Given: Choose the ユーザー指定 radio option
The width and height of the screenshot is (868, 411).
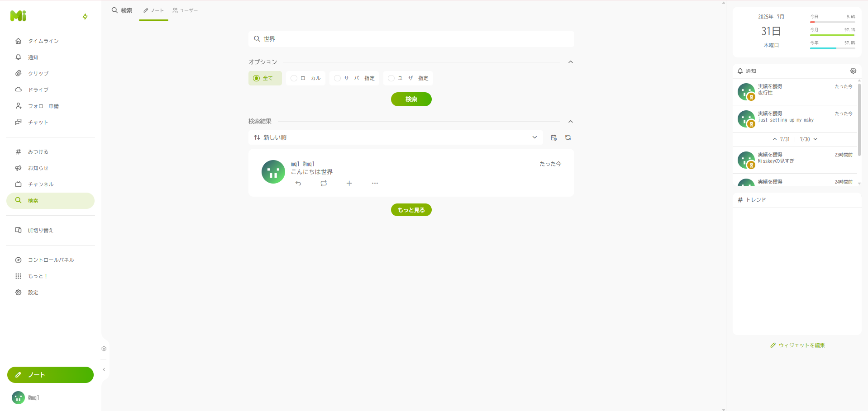Looking at the screenshot, I should click(408, 78).
